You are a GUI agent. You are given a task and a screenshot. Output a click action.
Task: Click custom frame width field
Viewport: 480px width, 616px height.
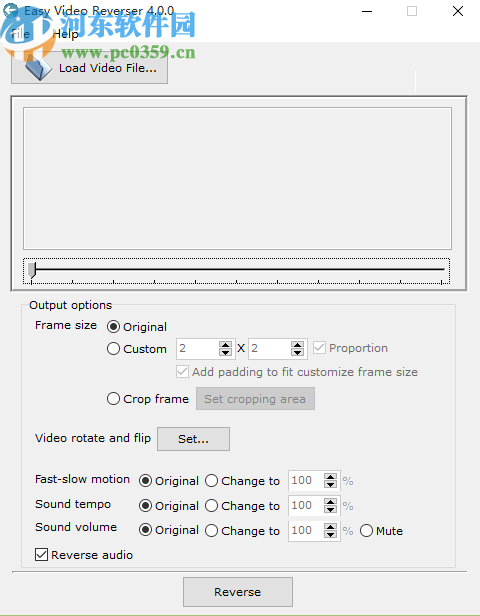(x=198, y=348)
